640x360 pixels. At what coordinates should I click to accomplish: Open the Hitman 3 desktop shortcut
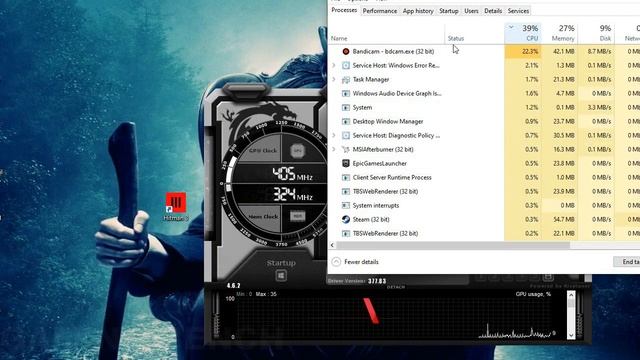point(176,206)
